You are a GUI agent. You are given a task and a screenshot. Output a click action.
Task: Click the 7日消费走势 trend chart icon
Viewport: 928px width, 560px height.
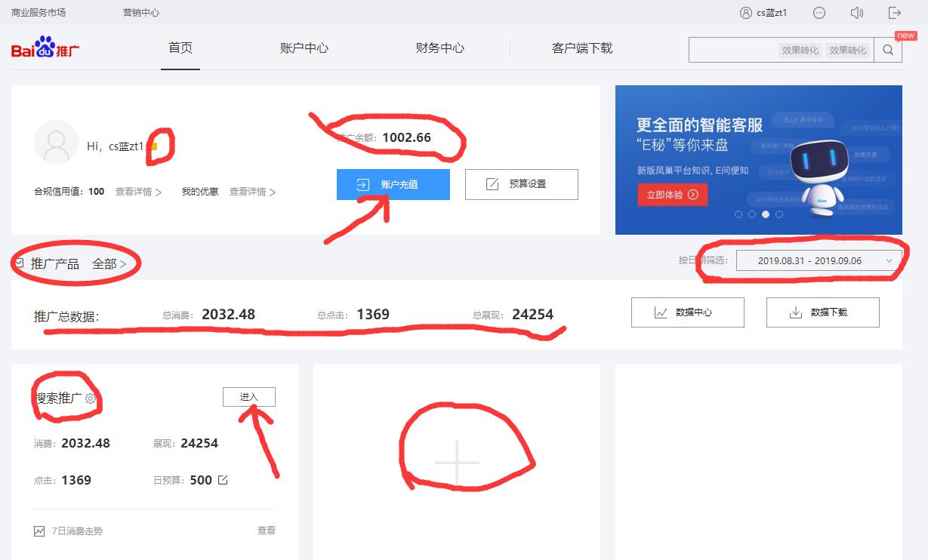click(x=39, y=531)
